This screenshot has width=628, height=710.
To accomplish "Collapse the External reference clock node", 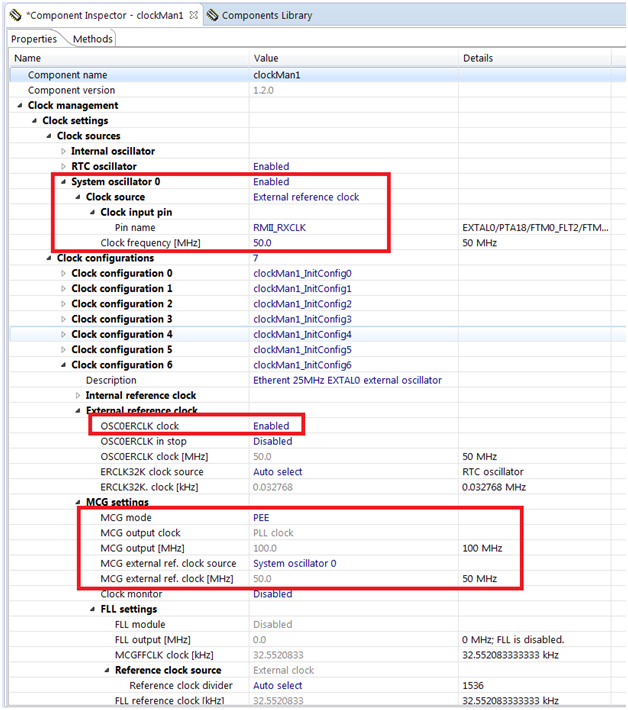I will (x=78, y=411).
